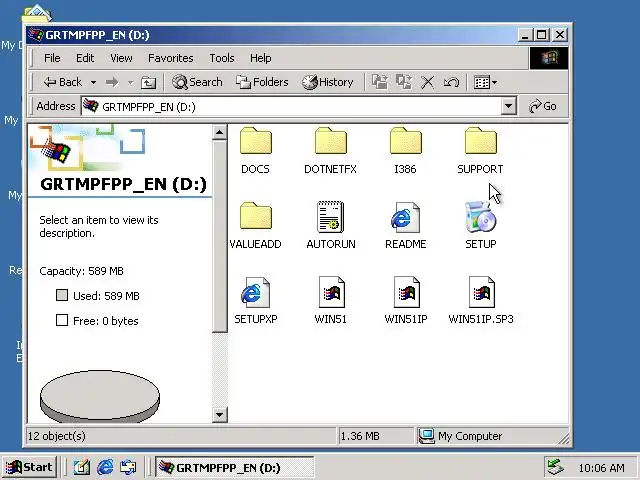The width and height of the screenshot is (640, 480).
Task: Click 'My Computer' in the status bar
Action: coord(470,436)
